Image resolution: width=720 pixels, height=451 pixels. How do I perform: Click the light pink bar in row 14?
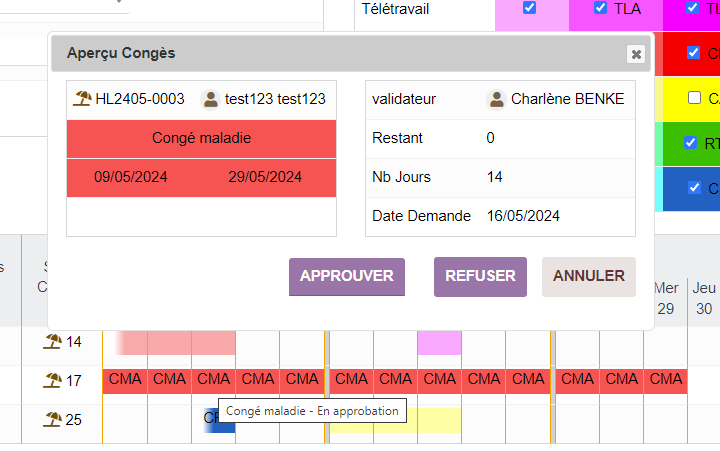[175, 342]
